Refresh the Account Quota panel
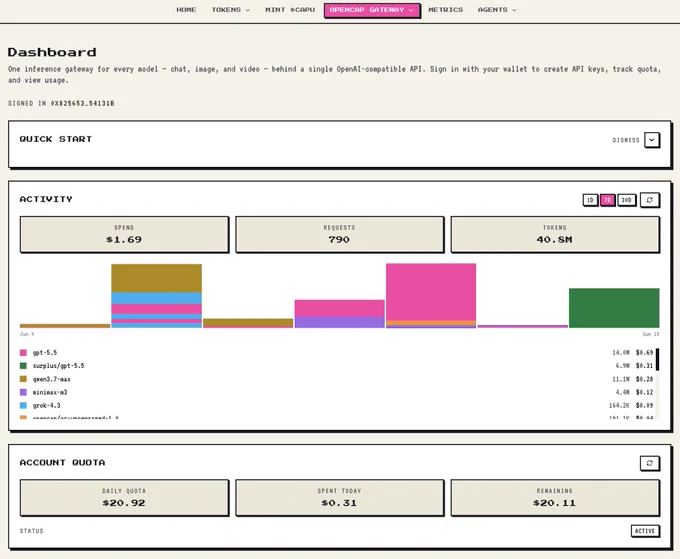Viewport: 680px width, 559px height. [x=650, y=463]
